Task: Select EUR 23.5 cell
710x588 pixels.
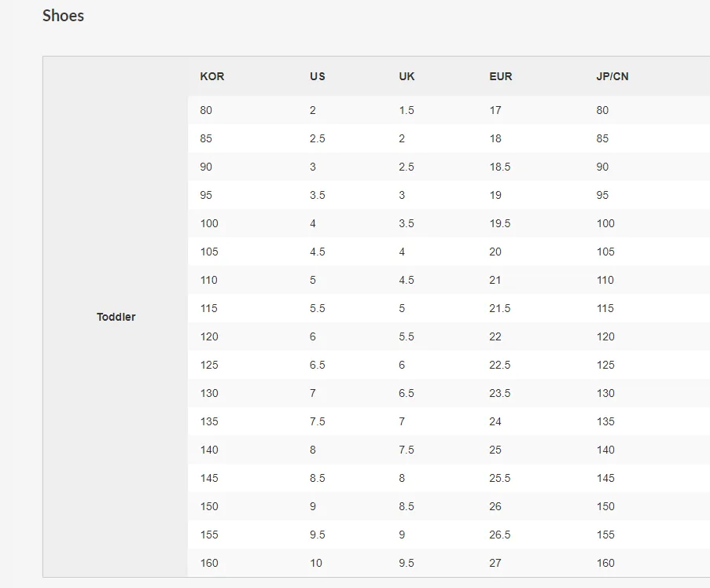Action: tap(500, 393)
